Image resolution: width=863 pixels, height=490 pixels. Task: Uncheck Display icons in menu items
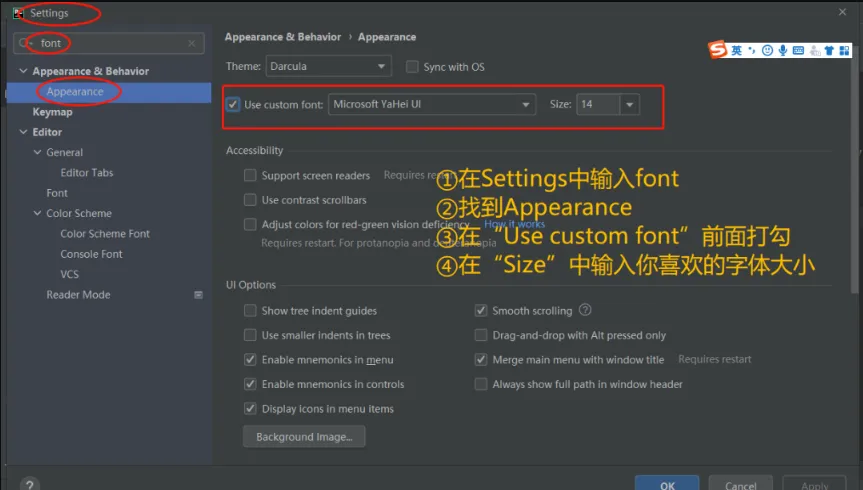(x=250, y=409)
